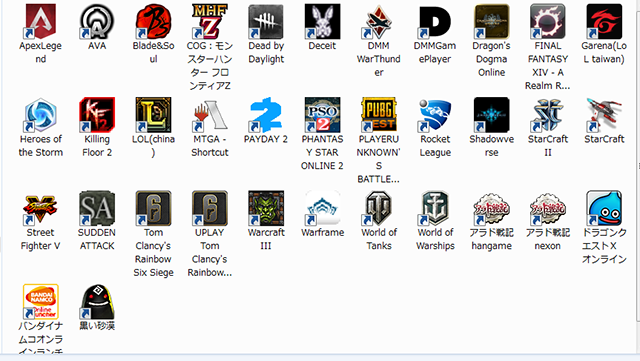The image size is (640, 361).
Task: Select the ApexLegend shortcut icon
Action: tap(40, 21)
